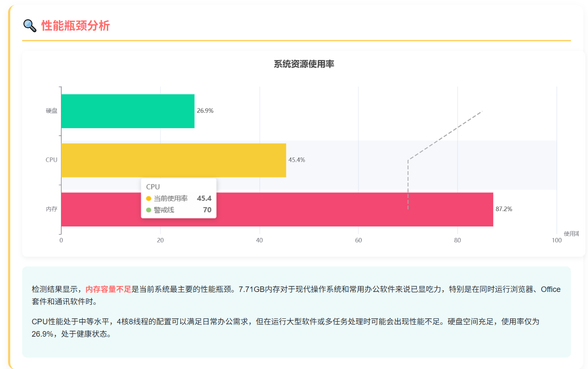Viewport: 588px width, 369px height.
Task: Select the yellow CPU bar
Action: (x=173, y=160)
